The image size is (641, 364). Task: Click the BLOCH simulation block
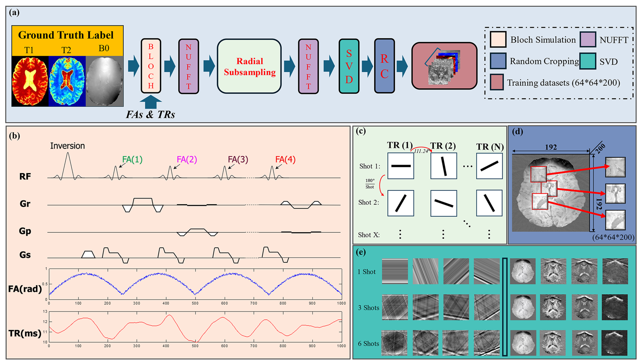pyautogui.click(x=151, y=66)
